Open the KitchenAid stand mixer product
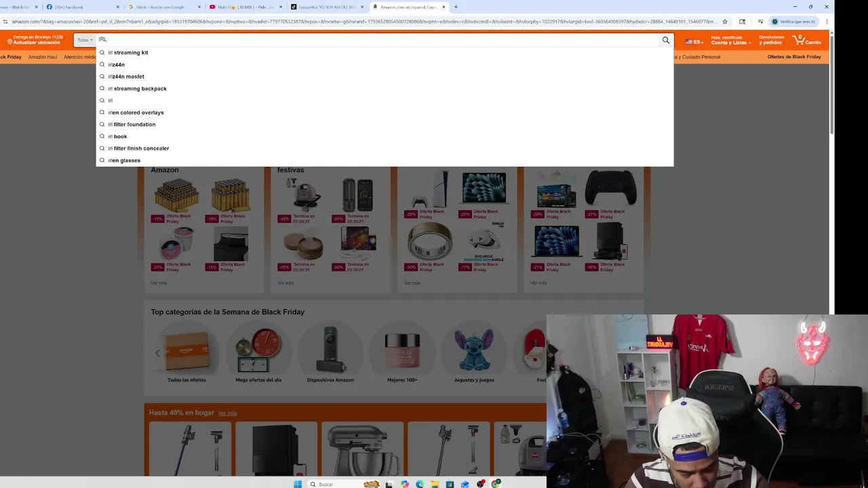This screenshot has width=868, height=488. [362, 449]
